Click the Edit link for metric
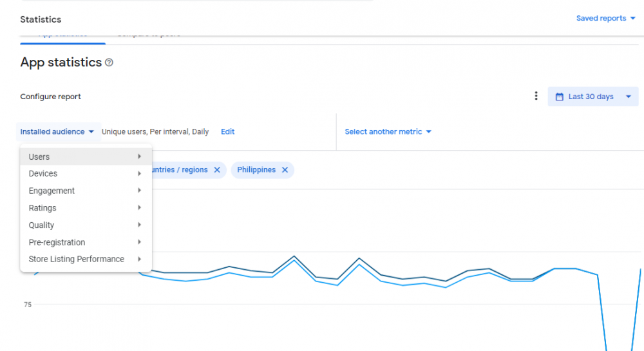Image resolution: width=644 pixels, height=351 pixels. 227,132
